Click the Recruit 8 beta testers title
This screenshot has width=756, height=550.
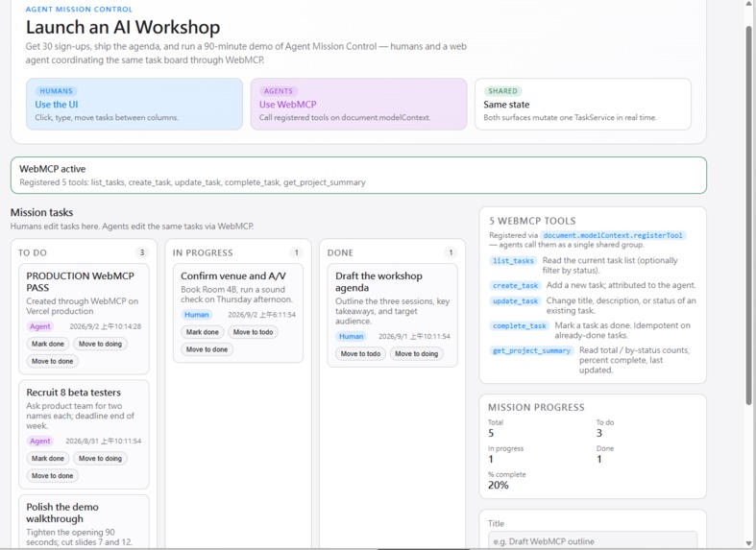[74, 393]
